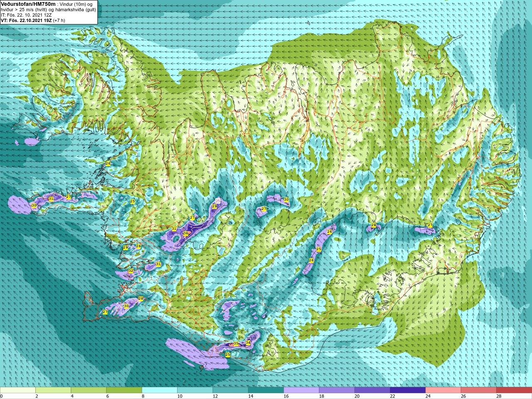The height and width of the screenshot is (399, 532).
Task: Click the "Veðurstofan/HM750m" title text
Action: coord(28,4)
